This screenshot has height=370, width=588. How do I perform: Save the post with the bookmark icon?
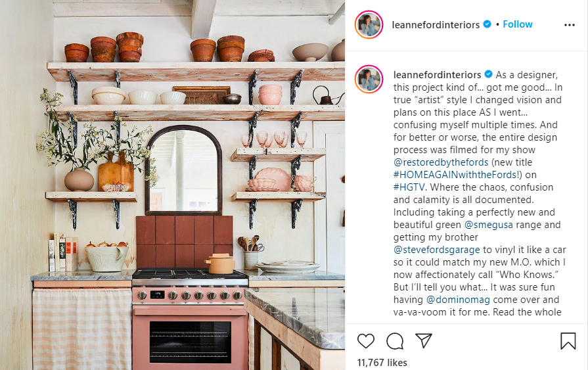[568, 341]
